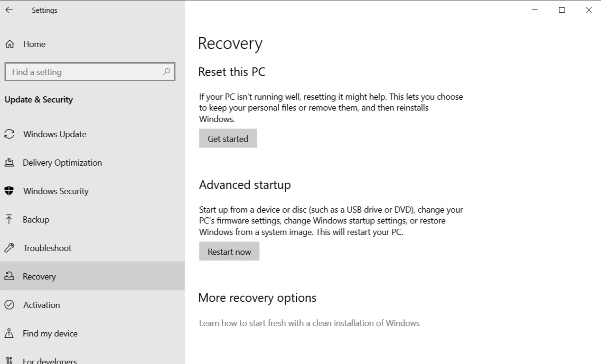
Task: Go to the Settings Home page
Action: [92, 44]
